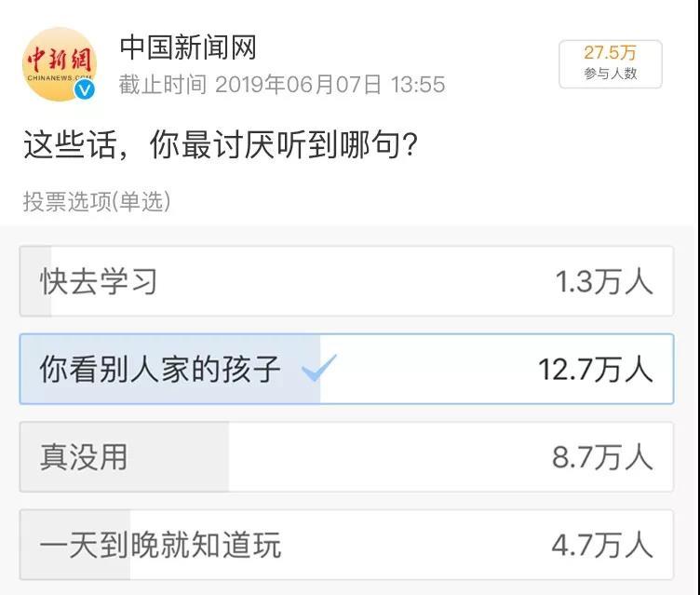Click the gray progress fill of 真没用
700x595 pixels.
[x=125, y=457]
